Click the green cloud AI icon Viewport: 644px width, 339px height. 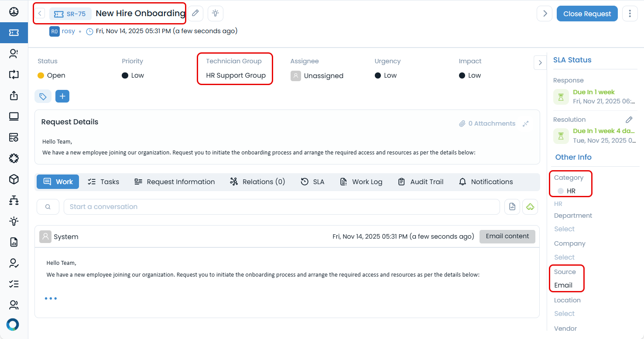tap(530, 207)
